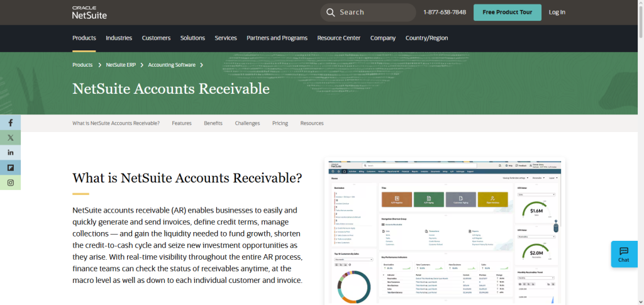Open the Instagram social link
Screen dimensions: 644x305
point(10,182)
